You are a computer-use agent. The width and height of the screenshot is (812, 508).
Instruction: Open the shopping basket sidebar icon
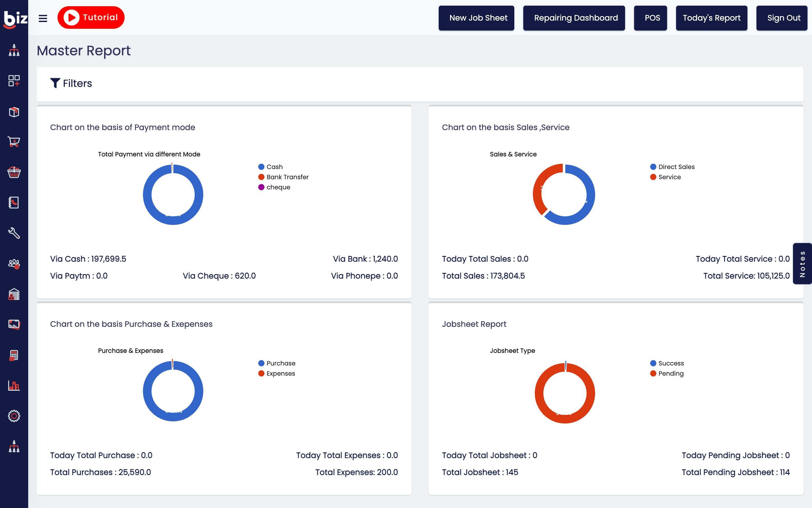(14, 172)
